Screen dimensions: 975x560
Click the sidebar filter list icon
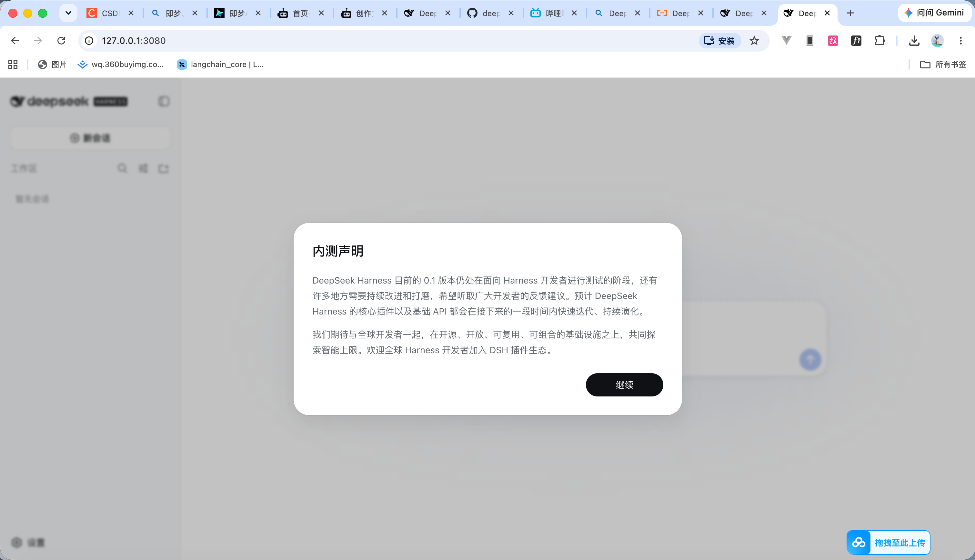(143, 168)
